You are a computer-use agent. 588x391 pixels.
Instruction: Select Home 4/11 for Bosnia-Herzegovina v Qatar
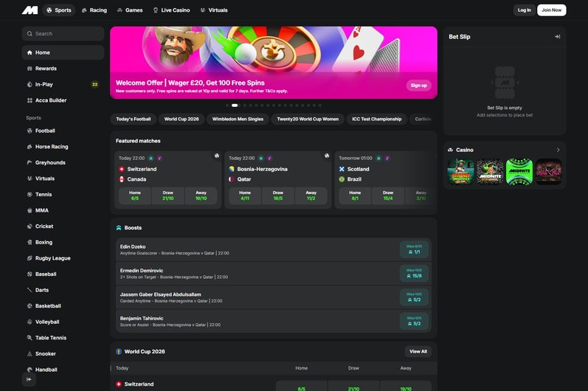[245, 195]
